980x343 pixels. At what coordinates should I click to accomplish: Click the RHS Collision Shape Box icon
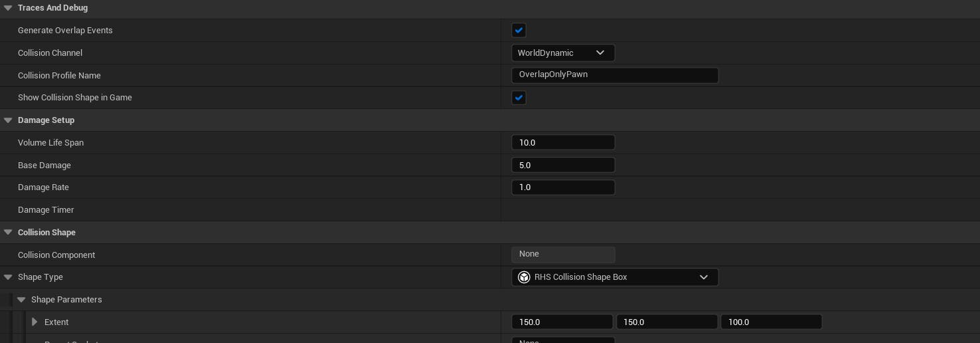pyautogui.click(x=524, y=277)
